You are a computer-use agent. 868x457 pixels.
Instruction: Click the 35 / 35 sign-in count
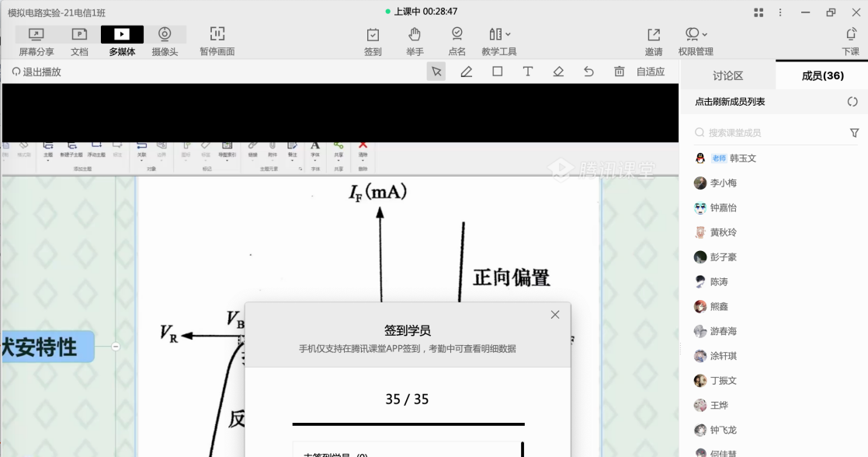coord(407,399)
